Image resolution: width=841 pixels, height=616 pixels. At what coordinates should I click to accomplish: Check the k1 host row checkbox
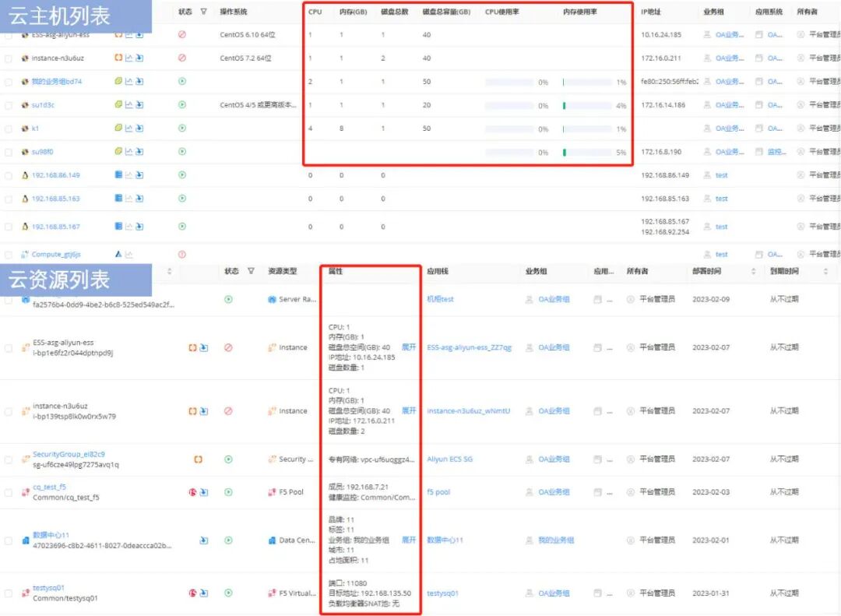coord(8,128)
